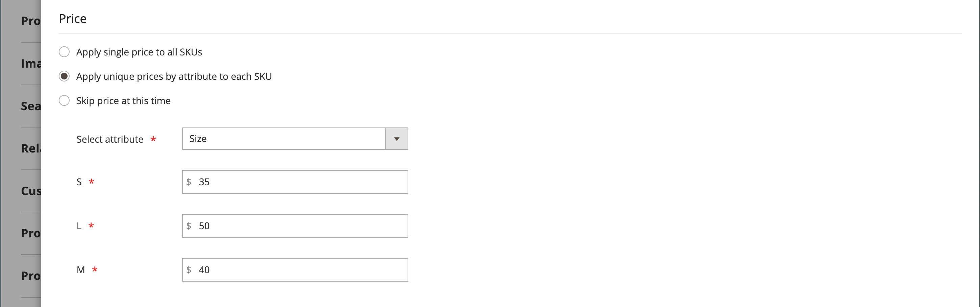Open the 'Sea' section in background sidebar

coord(31,106)
